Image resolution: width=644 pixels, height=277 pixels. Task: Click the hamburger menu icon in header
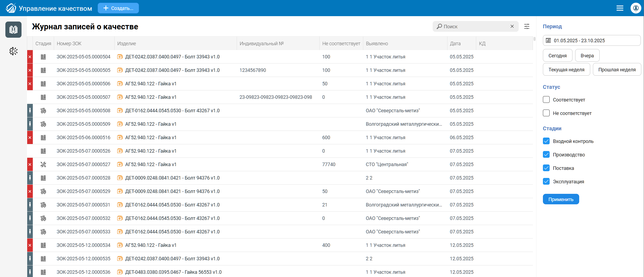pyautogui.click(x=620, y=8)
